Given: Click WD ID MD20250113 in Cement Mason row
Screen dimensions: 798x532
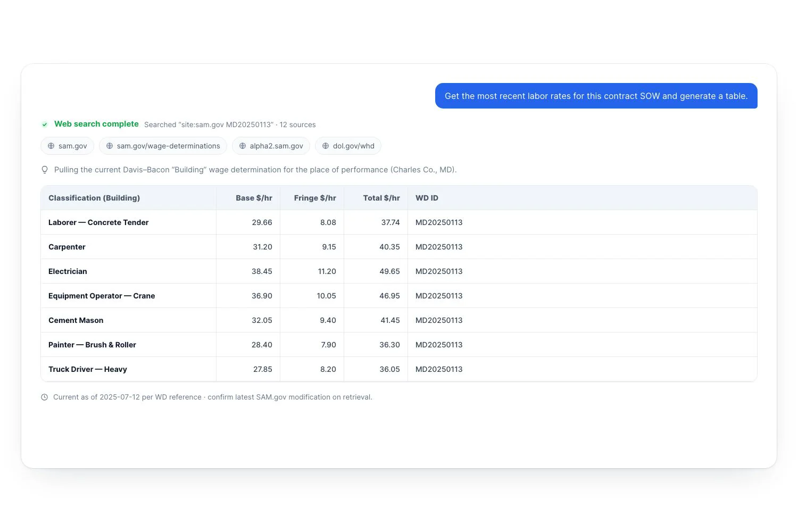Looking at the screenshot, I should pos(439,320).
